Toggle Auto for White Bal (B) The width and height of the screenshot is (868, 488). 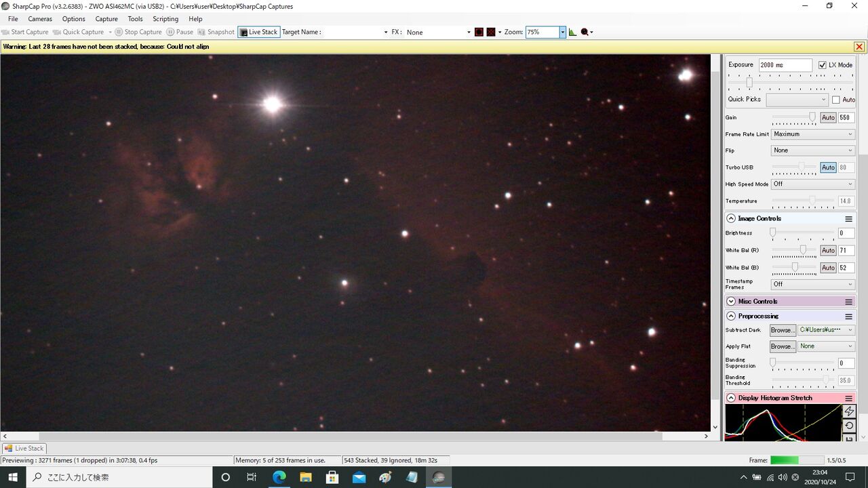828,268
